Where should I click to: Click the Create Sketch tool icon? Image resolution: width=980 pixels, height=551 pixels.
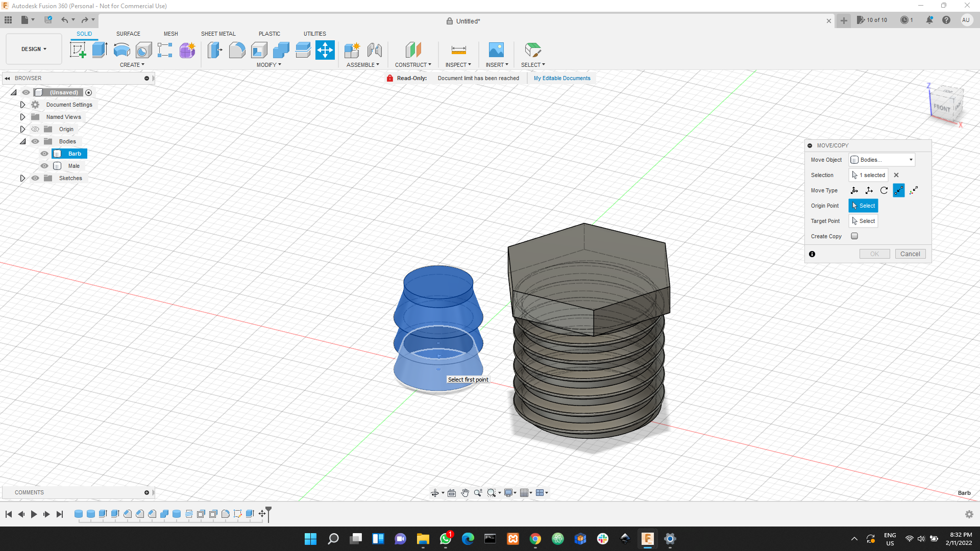click(x=78, y=50)
